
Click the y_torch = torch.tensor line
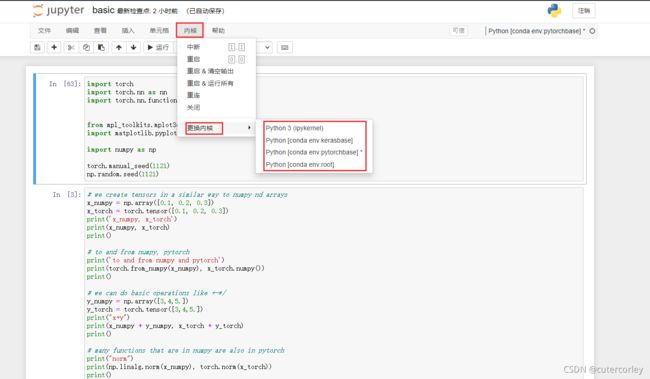(x=145, y=309)
